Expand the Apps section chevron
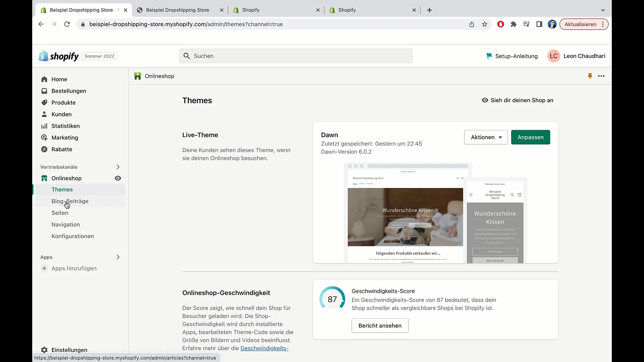Viewport: 644px width, 362px height. [118, 257]
